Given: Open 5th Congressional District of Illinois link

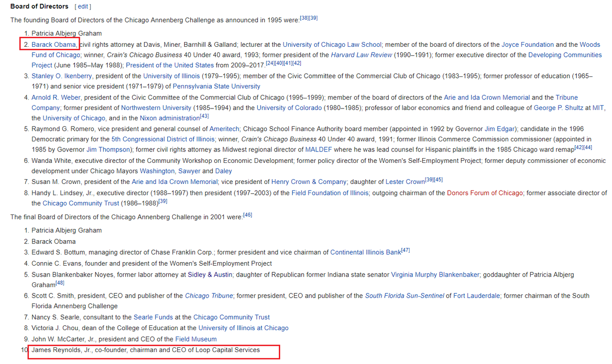Looking at the screenshot, I should click(x=163, y=139).
